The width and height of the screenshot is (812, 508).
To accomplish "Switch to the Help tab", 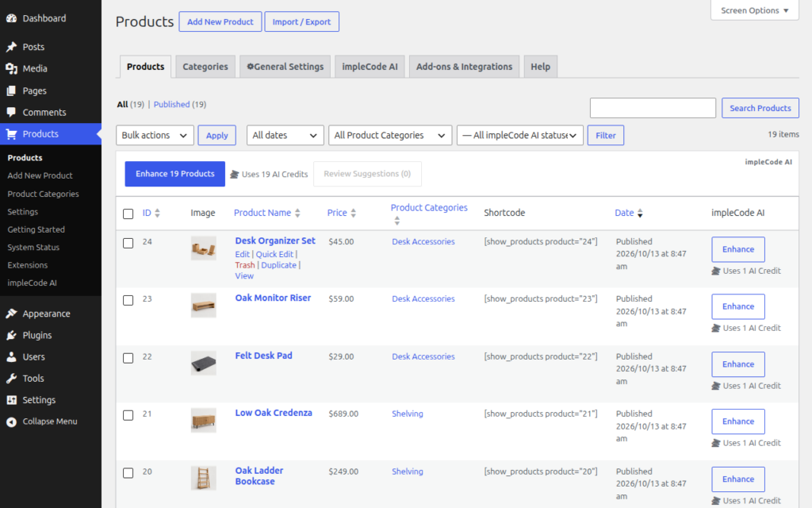I will [x=540, y=67].
